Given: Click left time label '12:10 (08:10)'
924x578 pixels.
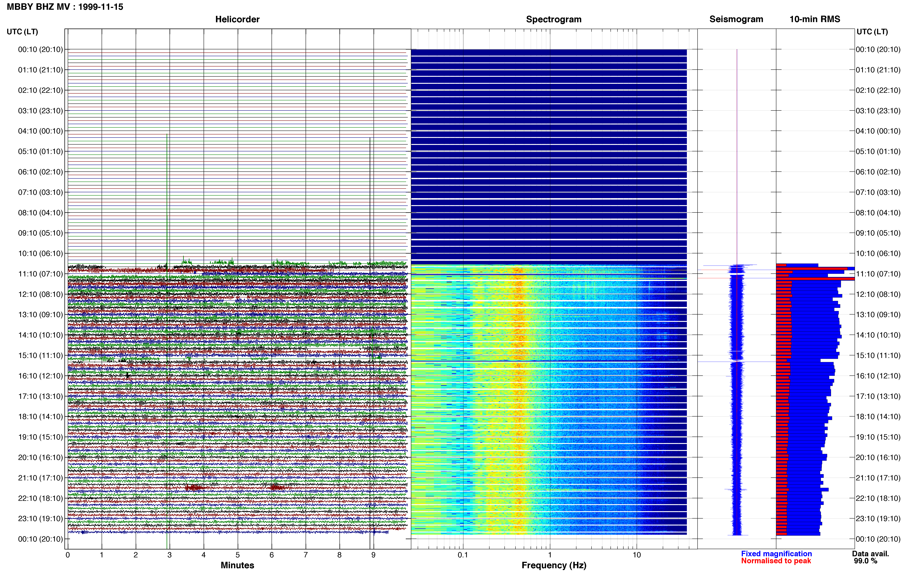Looking at the screenshot, I should (x=41, y=294).
